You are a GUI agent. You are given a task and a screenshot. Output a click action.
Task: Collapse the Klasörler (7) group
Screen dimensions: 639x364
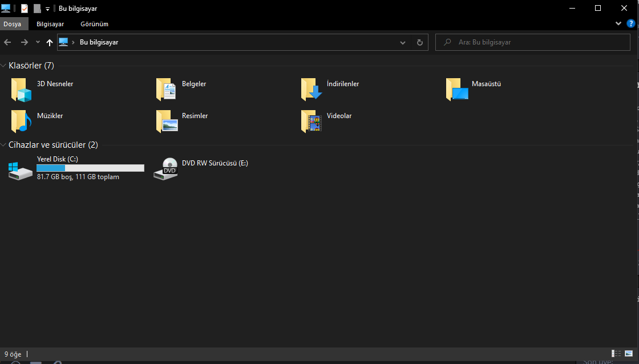[3, 66]
